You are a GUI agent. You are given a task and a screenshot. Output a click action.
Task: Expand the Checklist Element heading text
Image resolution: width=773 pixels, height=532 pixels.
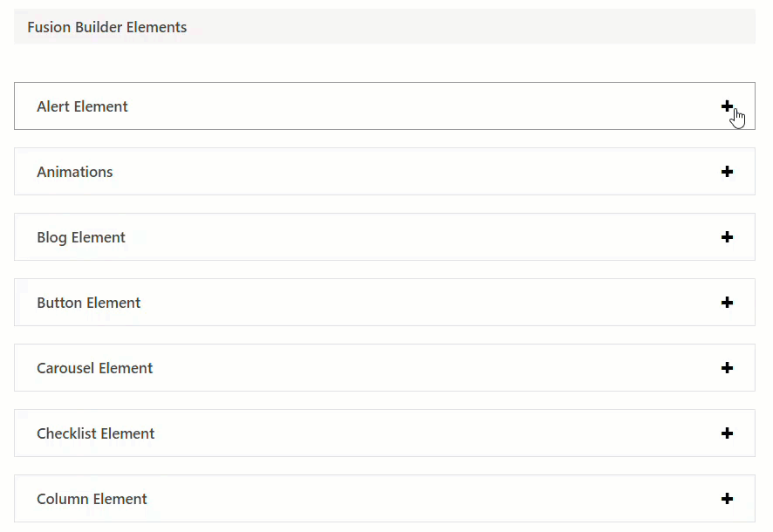tap(96, 433)
